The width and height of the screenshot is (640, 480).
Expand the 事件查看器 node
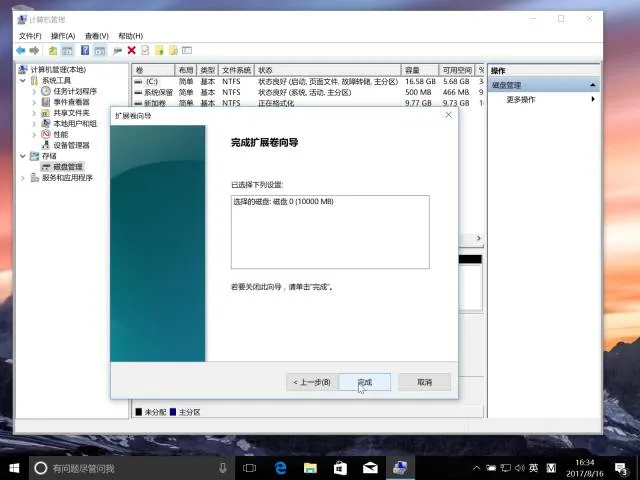click(x=34, y=102)
